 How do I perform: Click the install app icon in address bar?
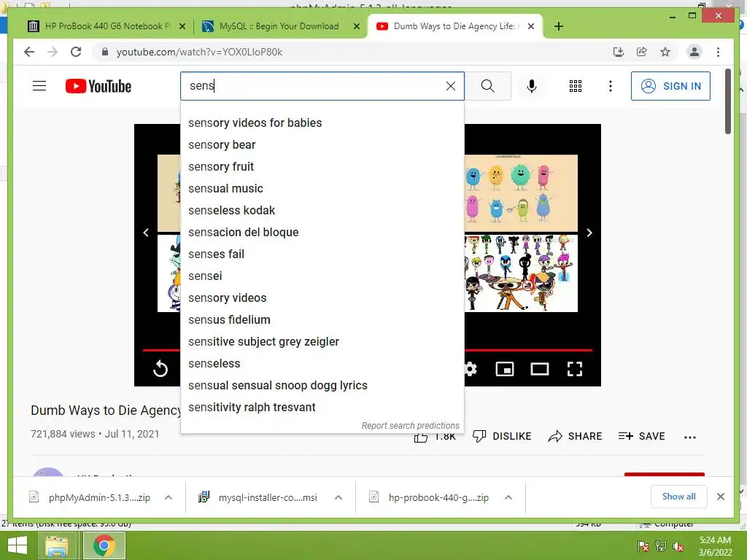point(619,52)
